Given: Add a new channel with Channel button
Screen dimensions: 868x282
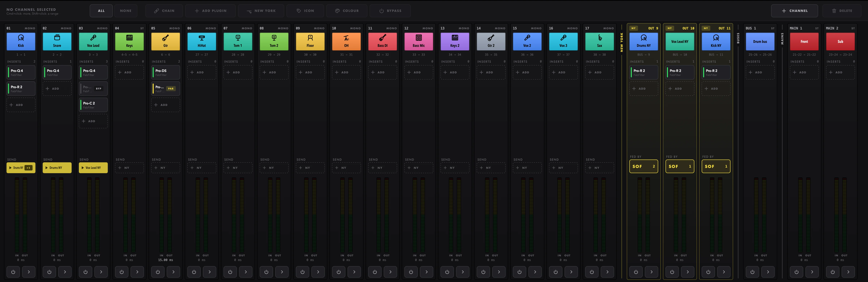Looking at the screenshot, I should click(795, 11).
